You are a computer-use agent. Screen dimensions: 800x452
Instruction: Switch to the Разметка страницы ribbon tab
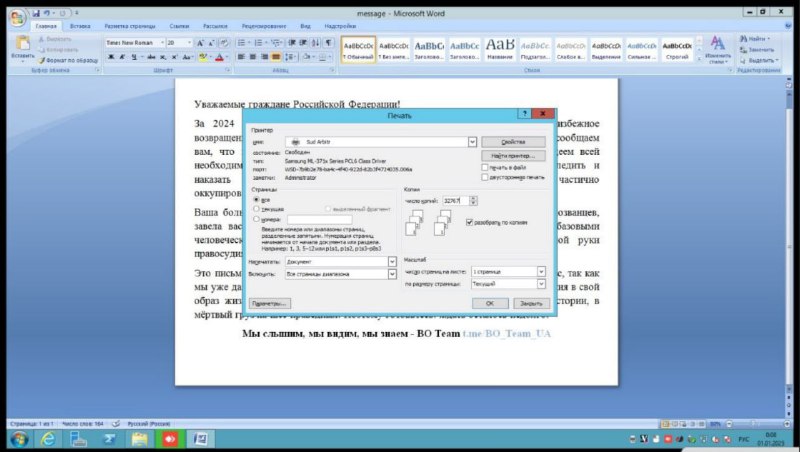(130, 26)
